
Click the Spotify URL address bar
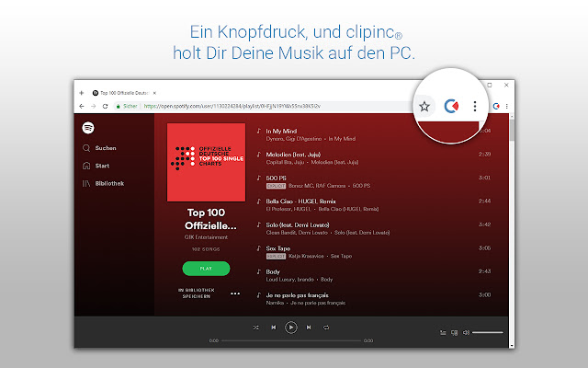232,107
